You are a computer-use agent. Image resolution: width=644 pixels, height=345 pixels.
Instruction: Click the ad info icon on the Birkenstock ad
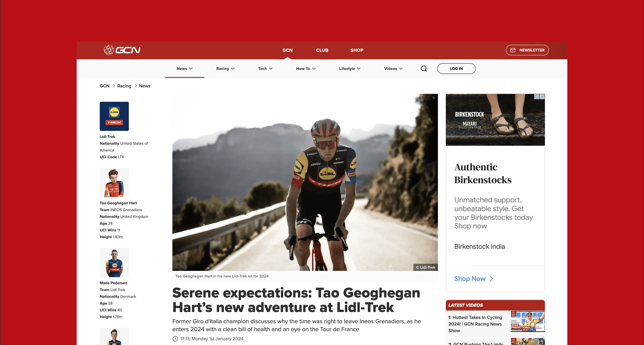(x=537, y=97)
